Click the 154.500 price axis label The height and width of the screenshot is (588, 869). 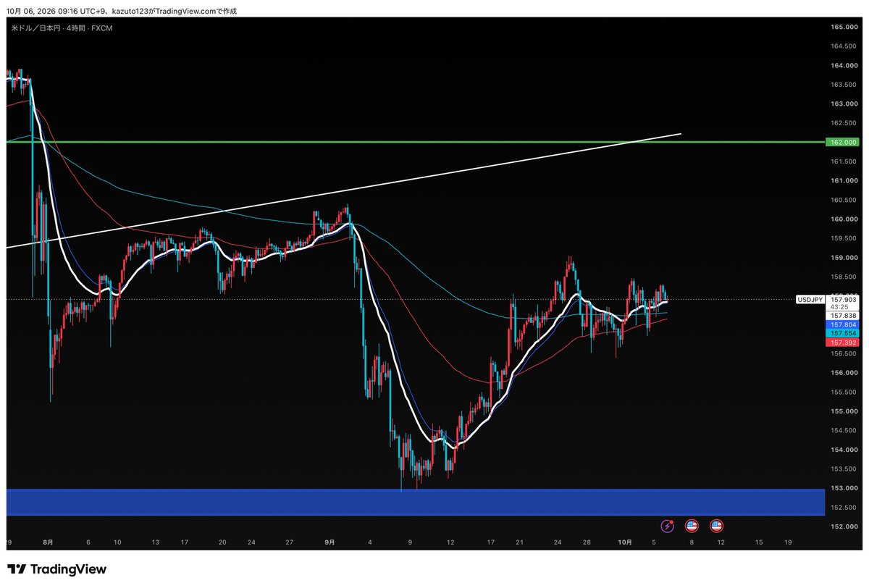point(844,430)
